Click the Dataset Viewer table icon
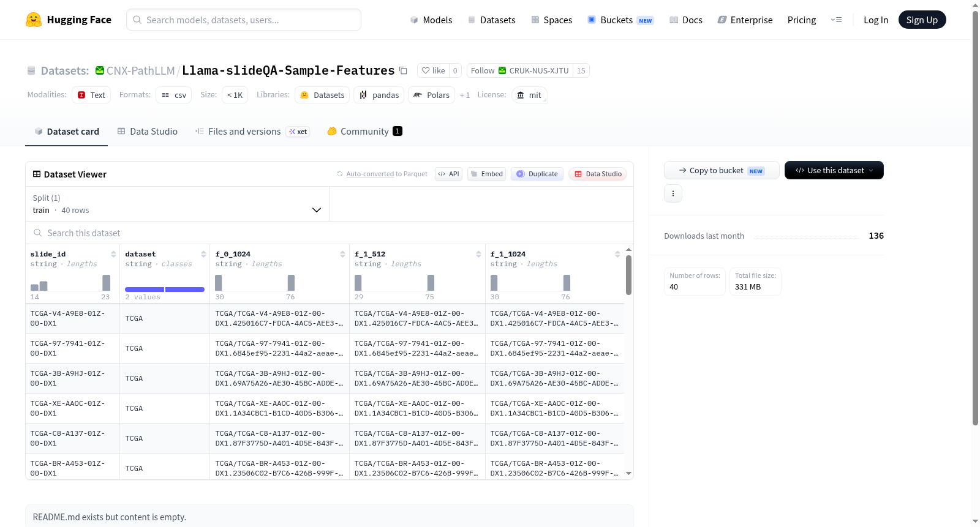Image resolution: width=980 pixels, height=527 pixels. (37, 174)
